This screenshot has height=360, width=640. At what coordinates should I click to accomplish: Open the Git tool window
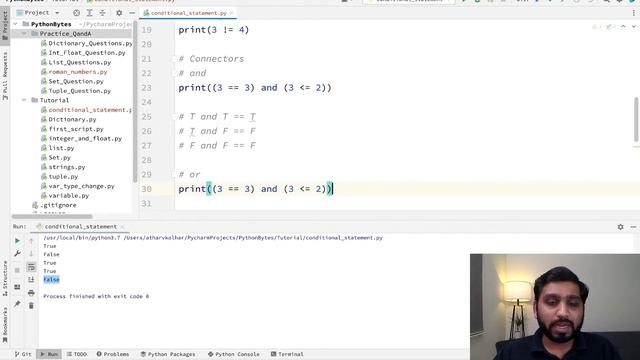(23, 354)
